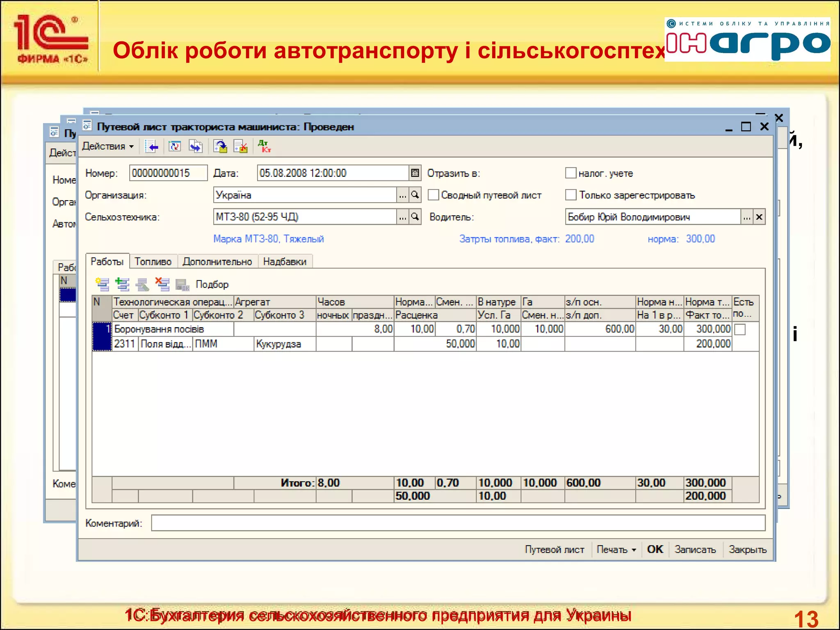
Task: Toggle Сводный путевой лист checkbox
Action: [434, 195]
